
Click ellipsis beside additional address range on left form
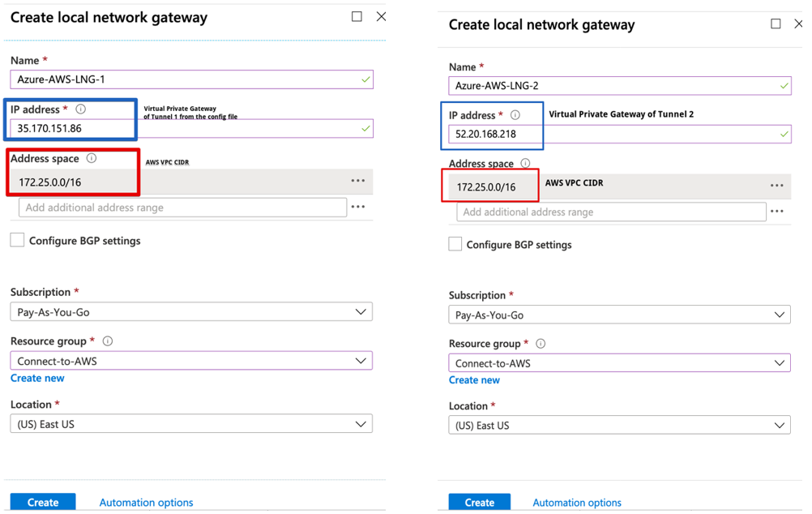(x=359, y=207)
